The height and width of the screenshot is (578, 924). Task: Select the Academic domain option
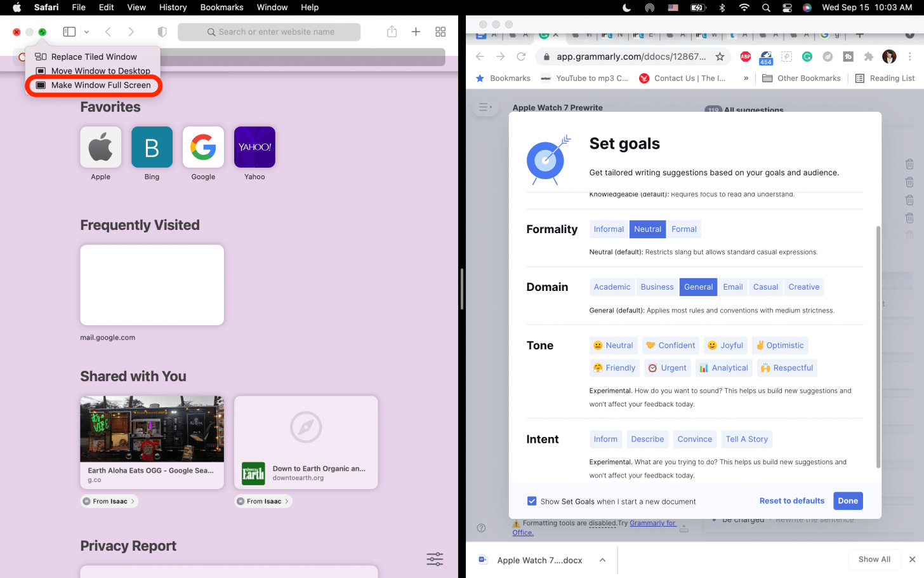click(x=612, y=287)
